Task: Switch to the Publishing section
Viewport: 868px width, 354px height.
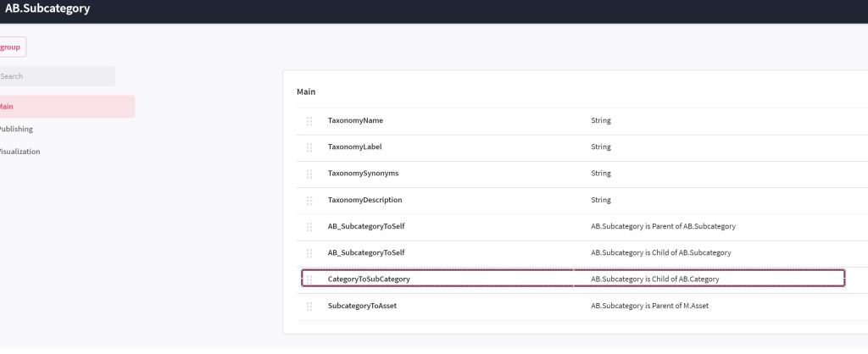Action: click(x=17, y=130)
